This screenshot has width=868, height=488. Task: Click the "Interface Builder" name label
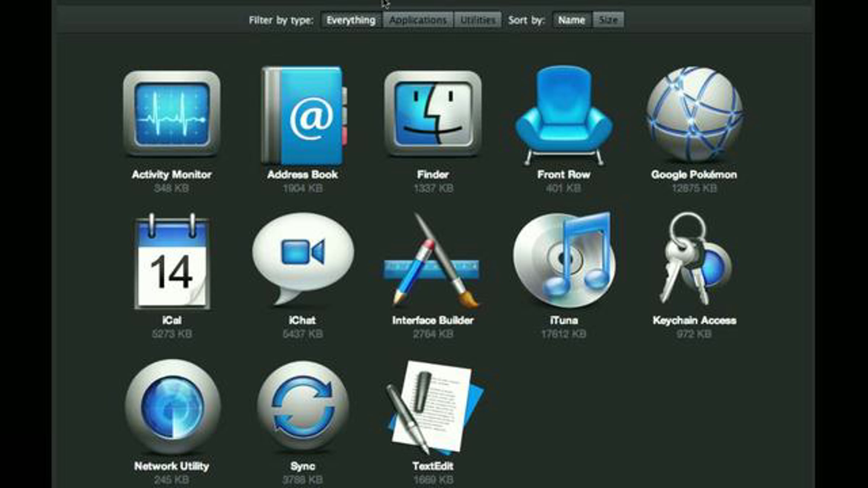tap(433, 320)
